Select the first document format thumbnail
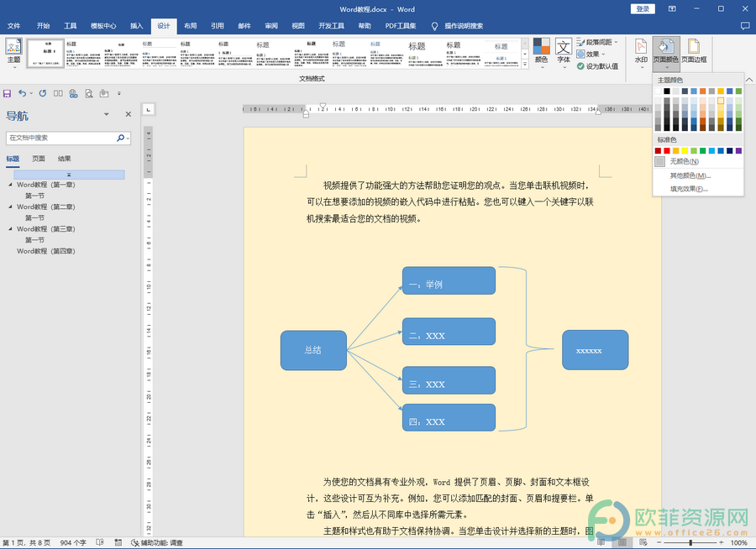The image size is (756, 549). coord(45,53)
